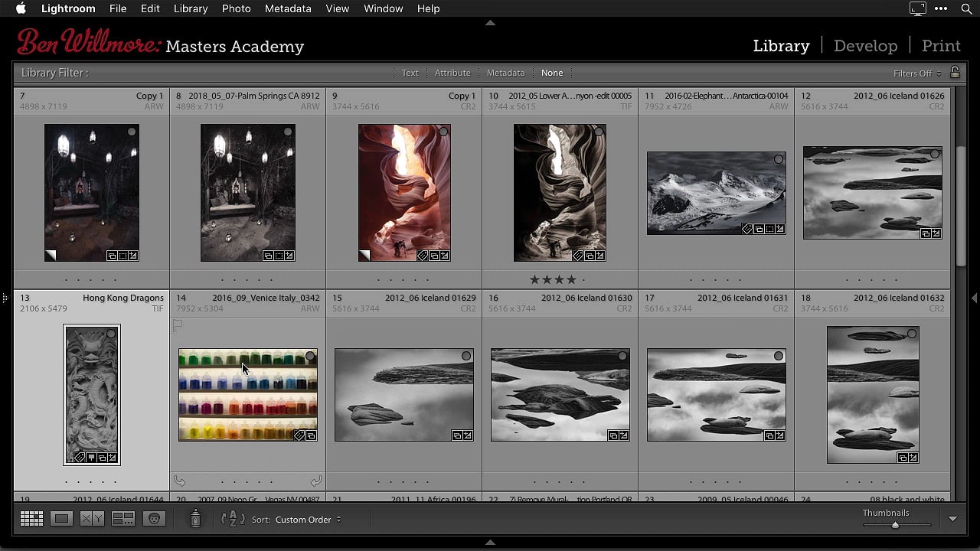
Task: Collapse the top module picker panel arrow
Action: click(x=490, y=23)
